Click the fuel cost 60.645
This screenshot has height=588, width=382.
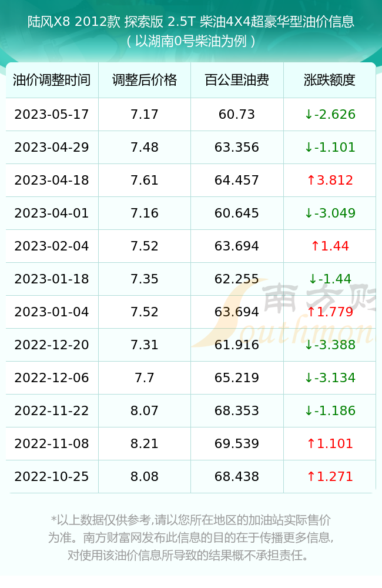click(237, 213)
